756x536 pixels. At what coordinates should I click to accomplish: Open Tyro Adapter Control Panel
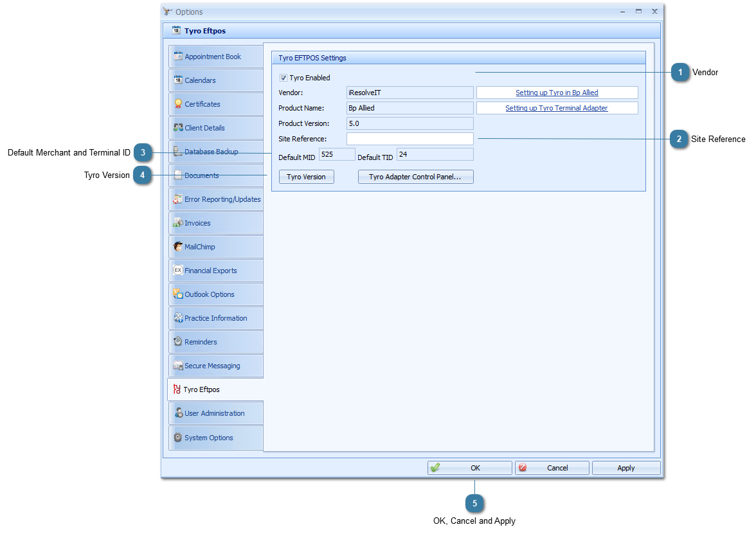click(415, 177)
